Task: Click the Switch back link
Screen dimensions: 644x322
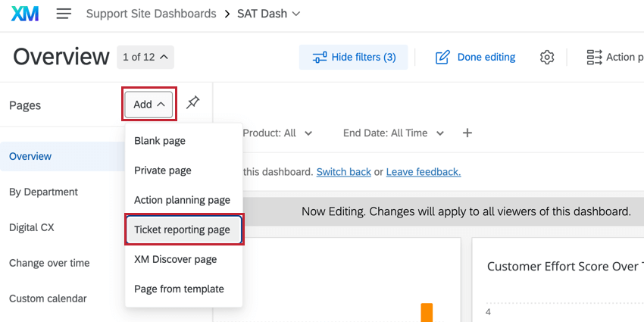Action: pos(343,172)
